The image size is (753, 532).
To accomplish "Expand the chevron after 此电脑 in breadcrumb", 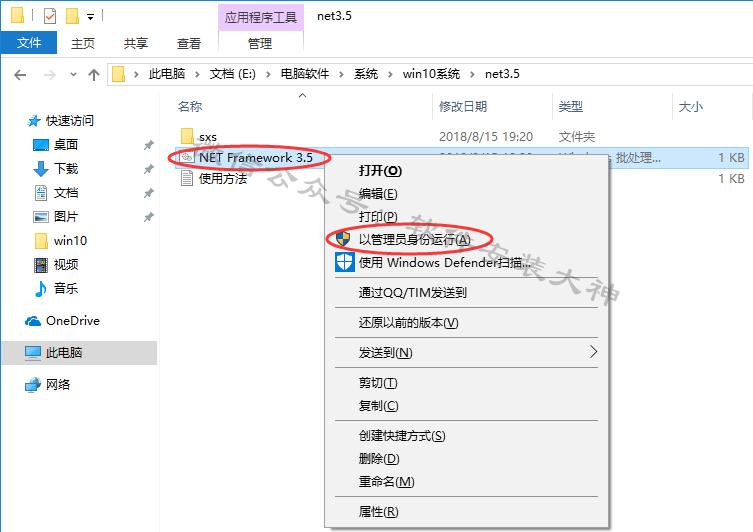I will click(x=197, y=74).
